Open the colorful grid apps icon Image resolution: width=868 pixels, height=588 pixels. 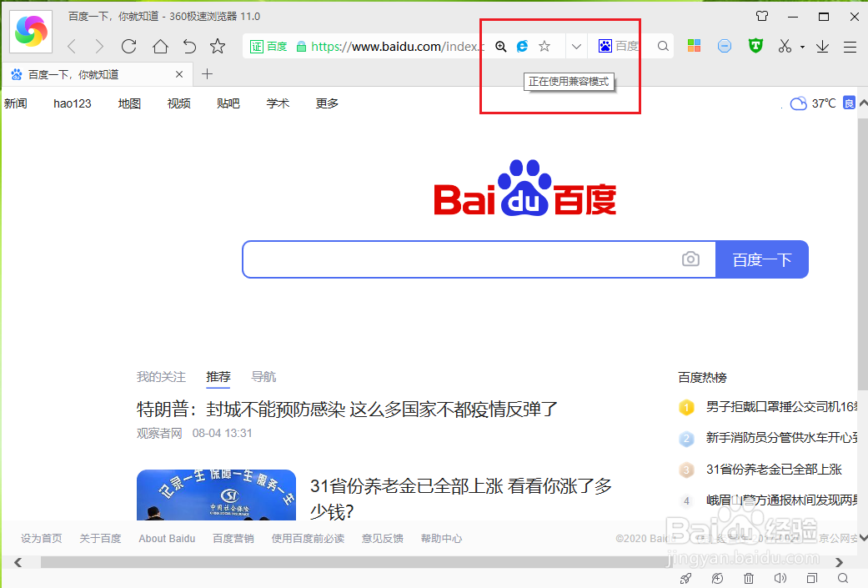(695, 46)
